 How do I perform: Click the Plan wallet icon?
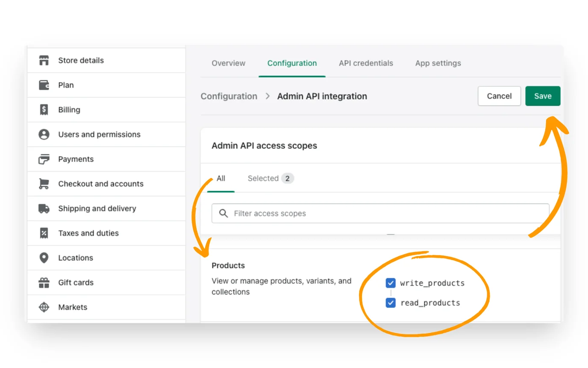(x=44, y=85)
